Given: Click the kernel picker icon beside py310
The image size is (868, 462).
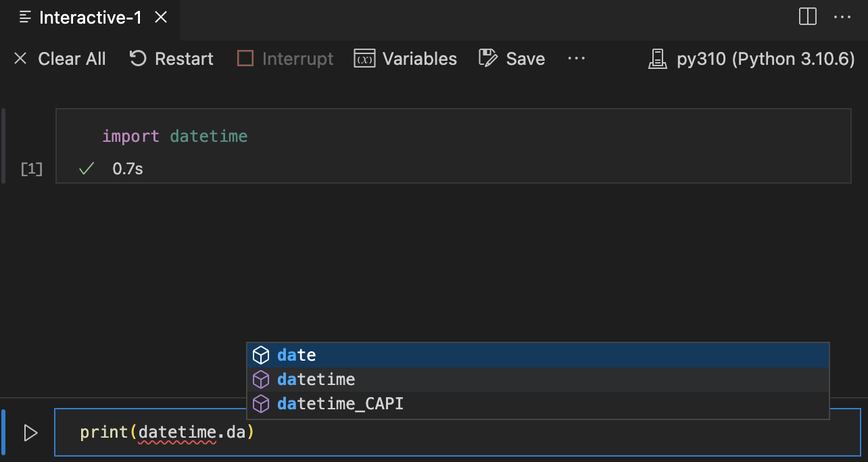Looking at the screenshot, I should pyautogui.click(x=657, y=59).
